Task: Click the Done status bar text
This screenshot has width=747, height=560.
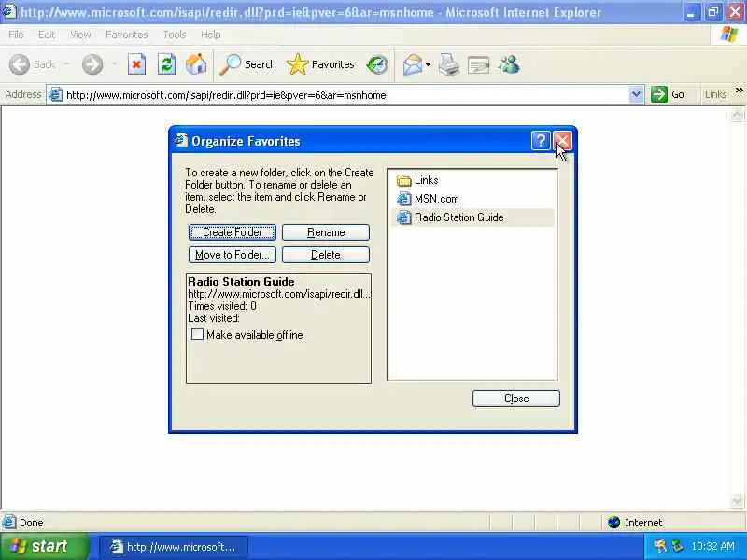Action: 32,523
